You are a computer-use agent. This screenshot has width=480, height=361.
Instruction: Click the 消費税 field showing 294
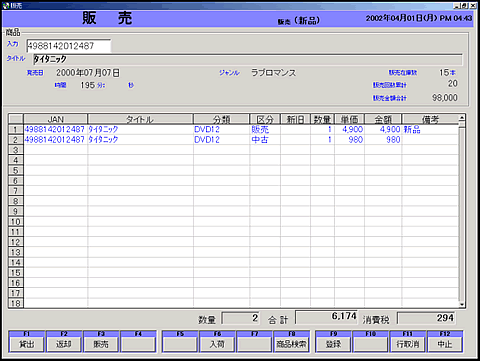tap(426, 318)
